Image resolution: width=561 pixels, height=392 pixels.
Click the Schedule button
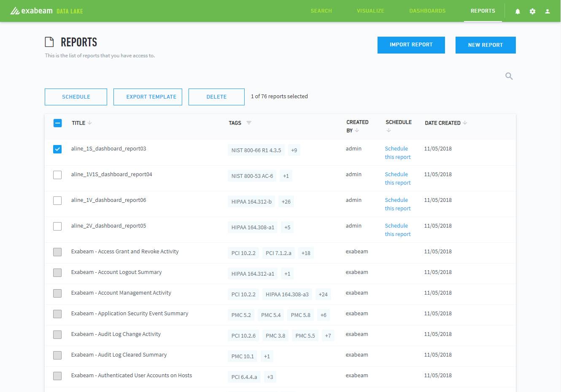pyautogui.click(x=76, y=97)
